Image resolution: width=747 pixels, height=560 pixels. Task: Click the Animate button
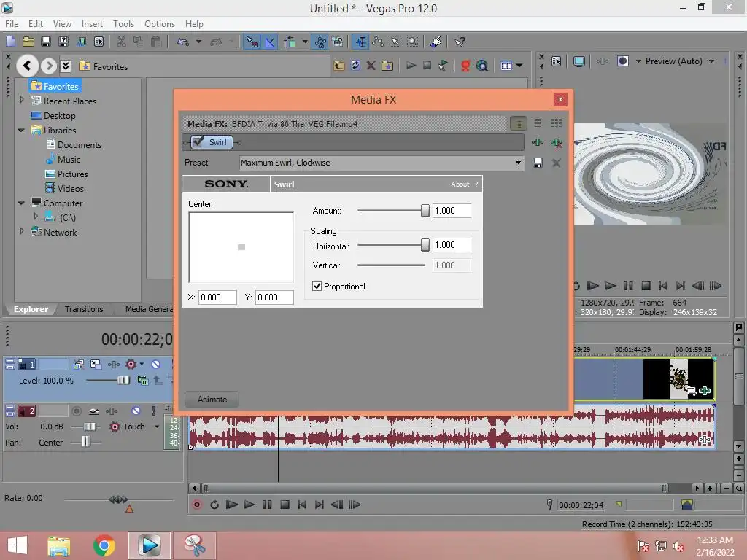[x=212, y=400]
